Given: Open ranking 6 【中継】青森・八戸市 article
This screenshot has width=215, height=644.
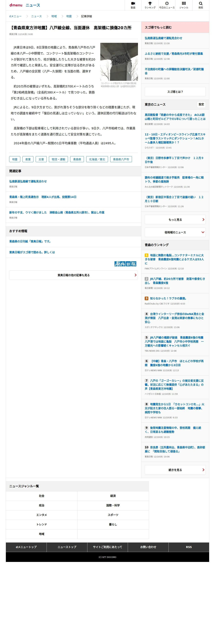Looking at the screenshot, I should (x=174, y=363).
